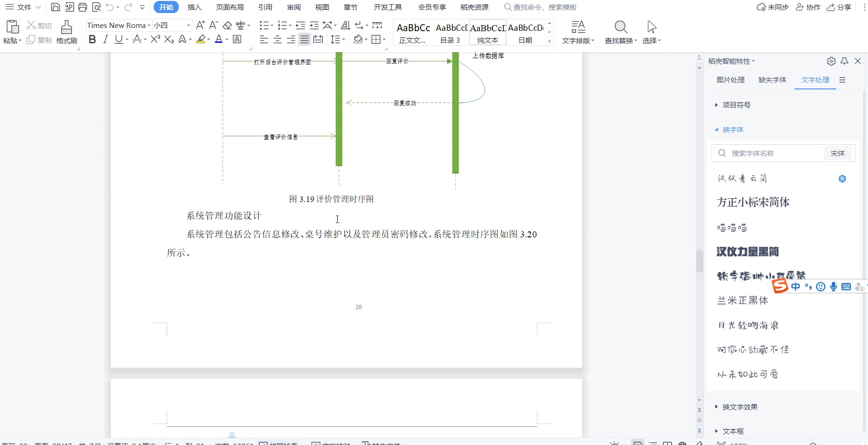This screenshot has width=868, height=445.
Task: Click the Pinyin guide (wén) icon
Action: [240, 25]
